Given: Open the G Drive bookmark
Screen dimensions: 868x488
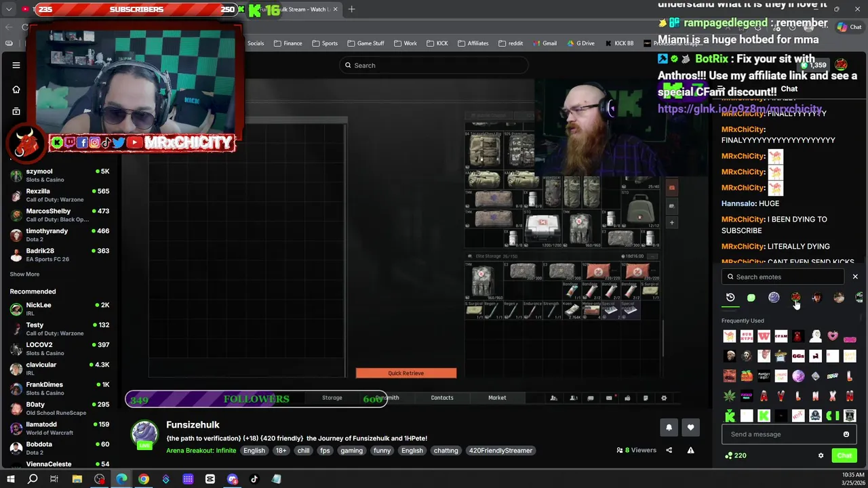Looking at the screenshot, I should click(x=580, y=43).
